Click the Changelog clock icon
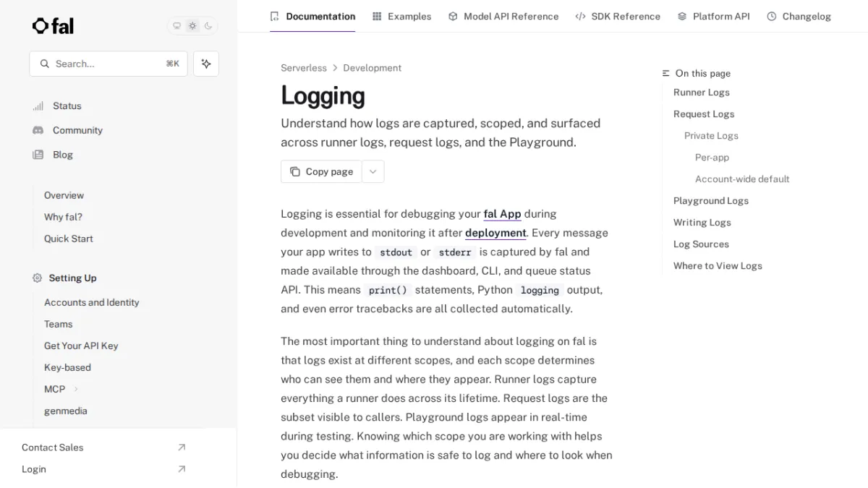Screen dimensions: 868x488 point(772,16)
